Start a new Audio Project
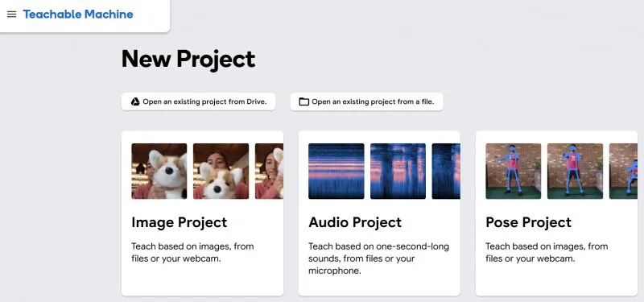 point(379,213)
